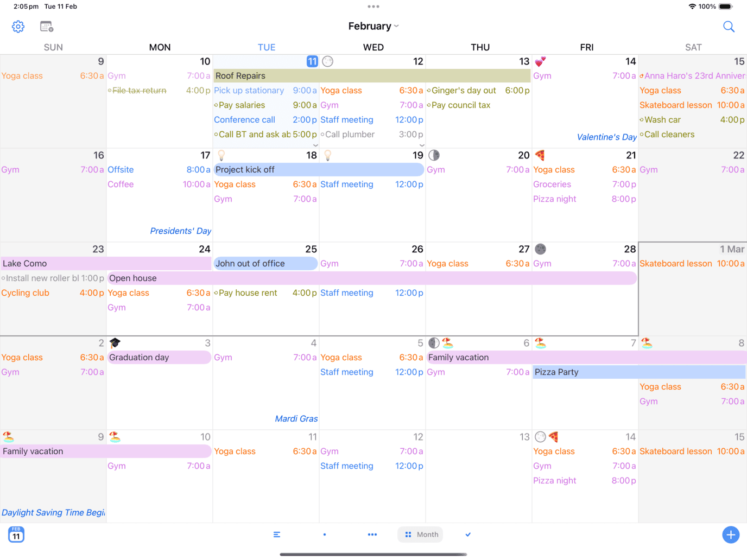Viewport: 747px width, 560px height.
Task: Complete Install new roller bl reminder circle
Action: [3, 278]
